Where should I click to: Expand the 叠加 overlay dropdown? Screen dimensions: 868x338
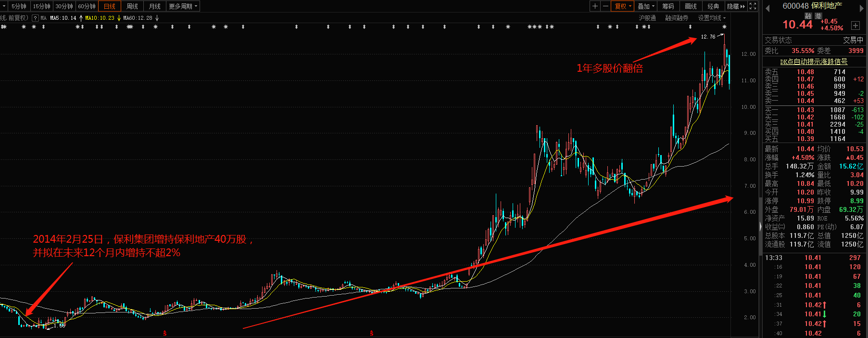tap(646, 6)
